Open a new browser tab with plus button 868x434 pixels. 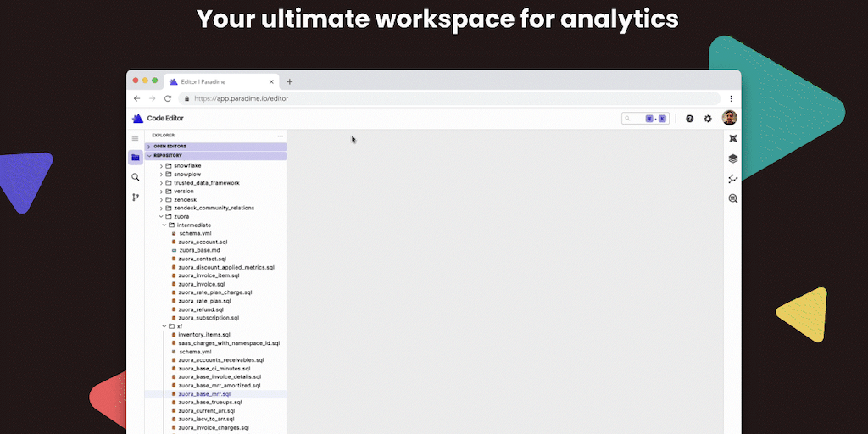290,81
